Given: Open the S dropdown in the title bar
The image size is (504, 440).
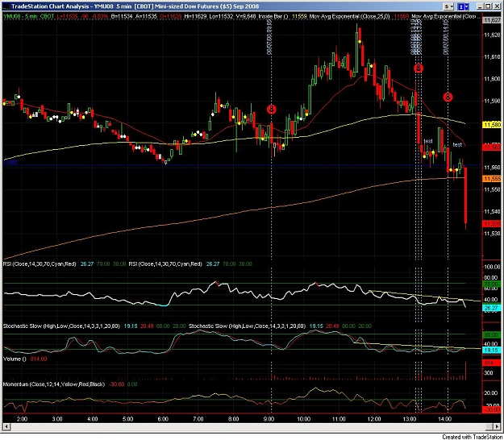Looking at the screenshot, I should pyautogui.click(x=448, y=6).
